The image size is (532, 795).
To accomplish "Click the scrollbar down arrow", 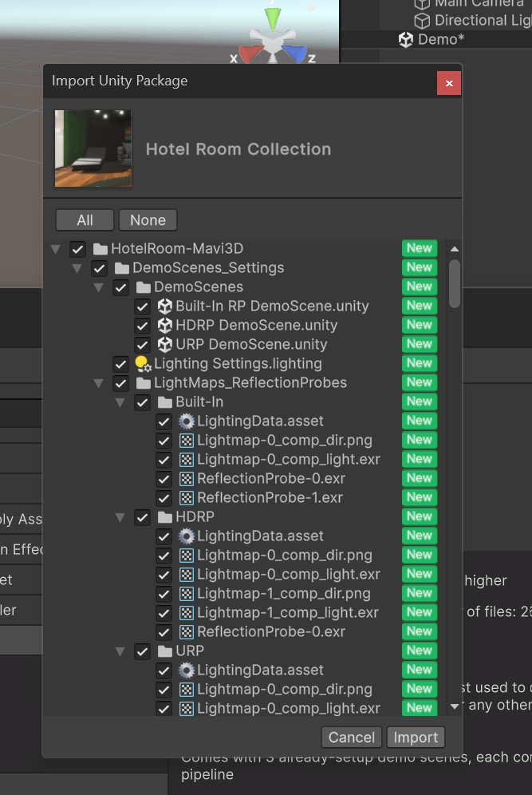I will [455, 706].
